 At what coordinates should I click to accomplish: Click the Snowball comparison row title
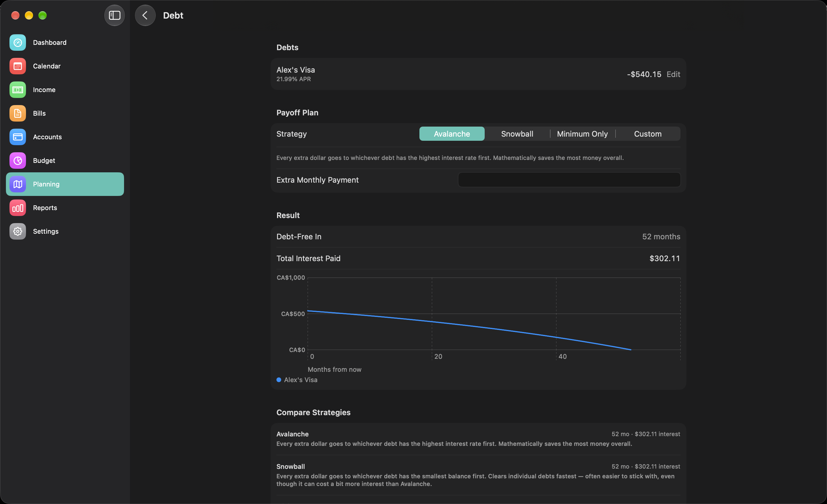pos(291,467)
